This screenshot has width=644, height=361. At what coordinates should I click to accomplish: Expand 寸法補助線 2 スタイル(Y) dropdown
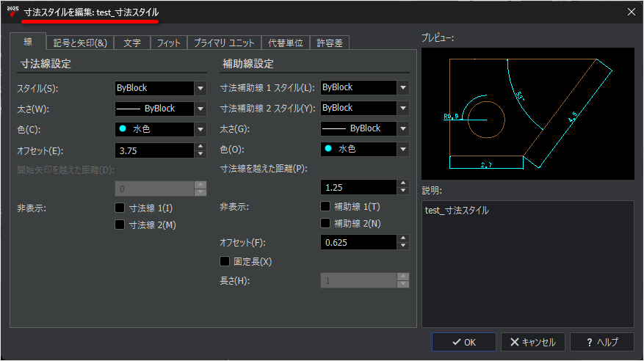[x=403, y=108]
